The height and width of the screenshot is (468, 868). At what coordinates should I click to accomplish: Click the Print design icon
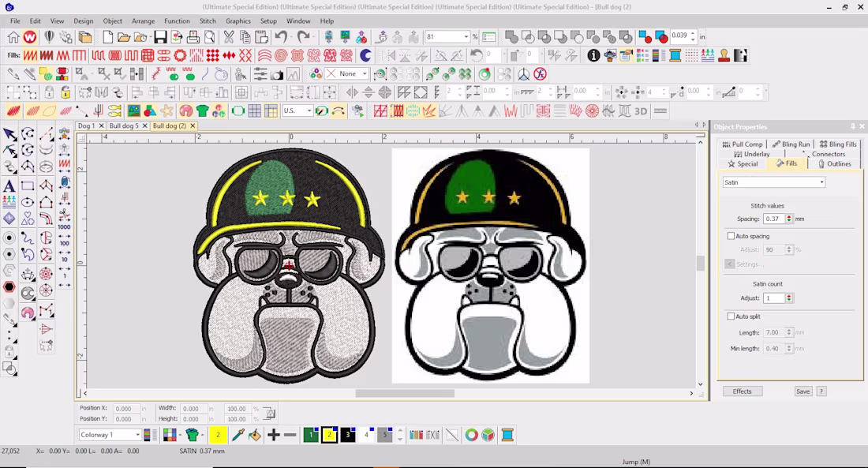pyautogui.click(x=193, y=37)
